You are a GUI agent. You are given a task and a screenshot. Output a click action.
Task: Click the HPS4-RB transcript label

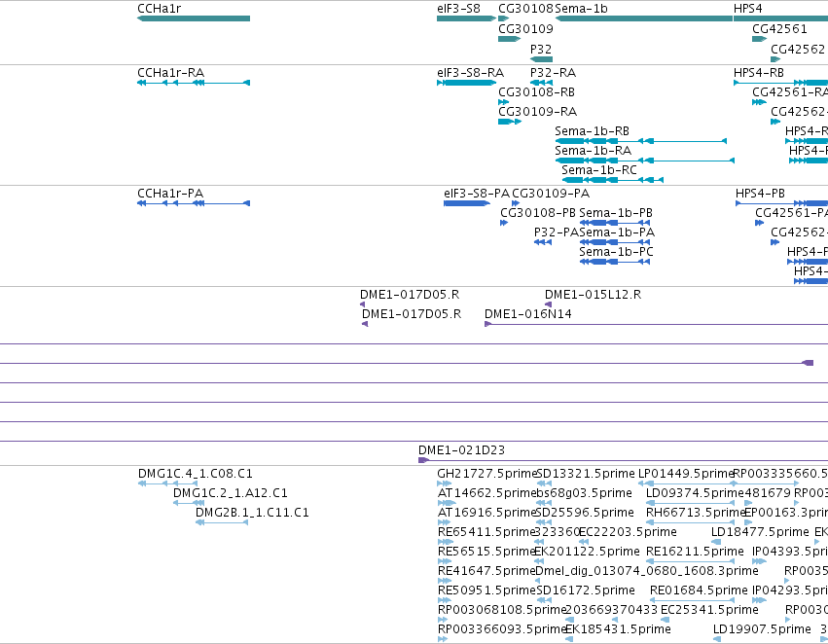(x=759, y=72)
